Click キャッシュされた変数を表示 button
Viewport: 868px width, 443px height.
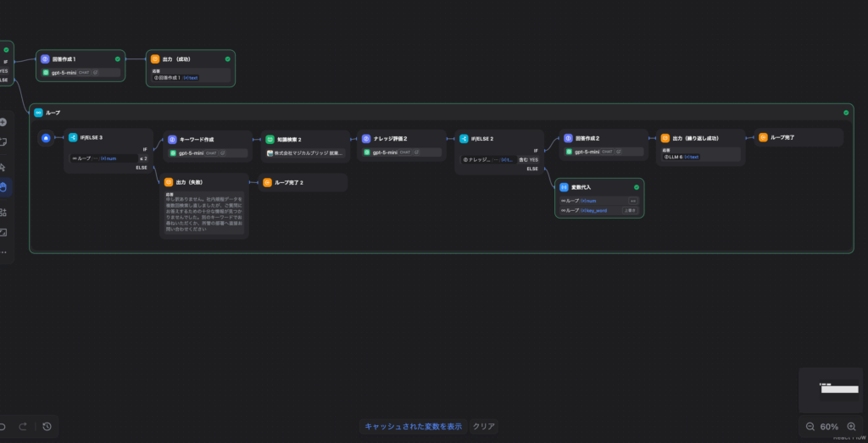pyautogui.click(x=414, y=426)
